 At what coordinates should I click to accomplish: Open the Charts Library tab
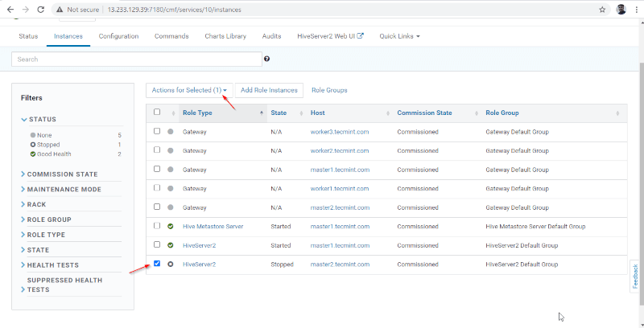[x=225, y=36]
